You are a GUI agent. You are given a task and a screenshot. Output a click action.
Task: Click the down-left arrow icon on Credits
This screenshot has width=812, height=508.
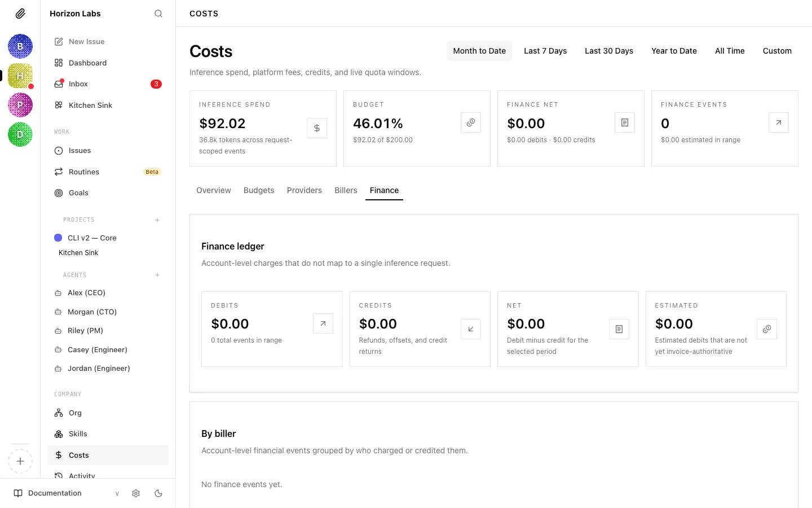pyautogui.click(x=471, y=329)
